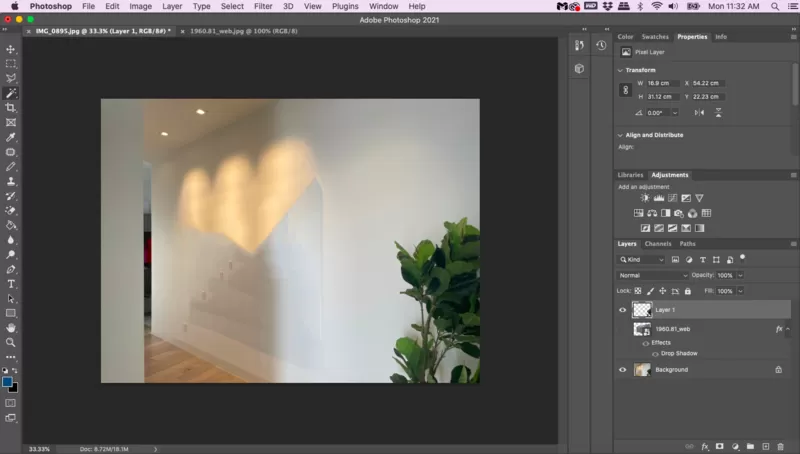
Task: Select the Zoom tool
Action: coord(11,342)
